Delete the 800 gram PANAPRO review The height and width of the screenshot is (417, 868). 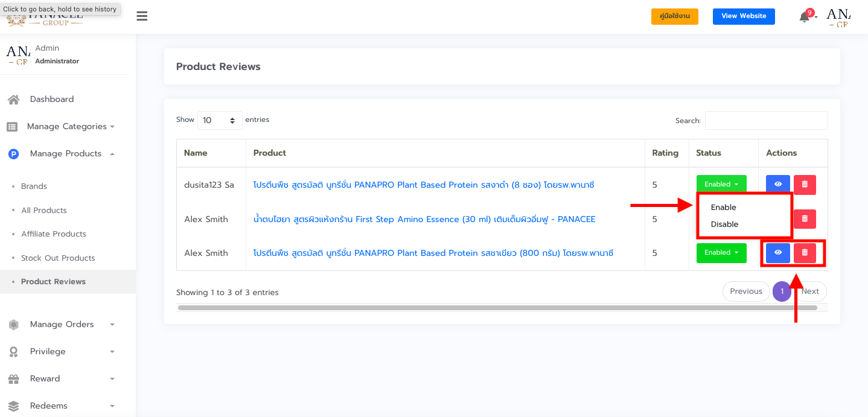coord(805,253)
